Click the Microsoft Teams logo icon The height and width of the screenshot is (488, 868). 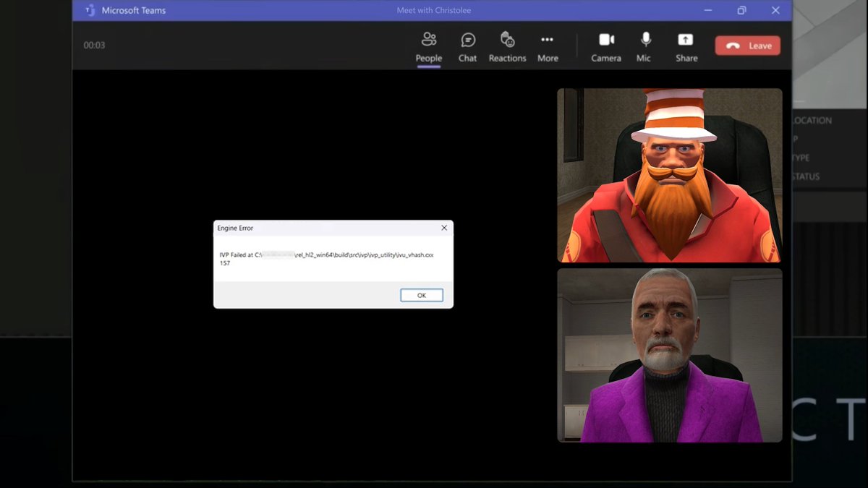[x=90, y=10]
